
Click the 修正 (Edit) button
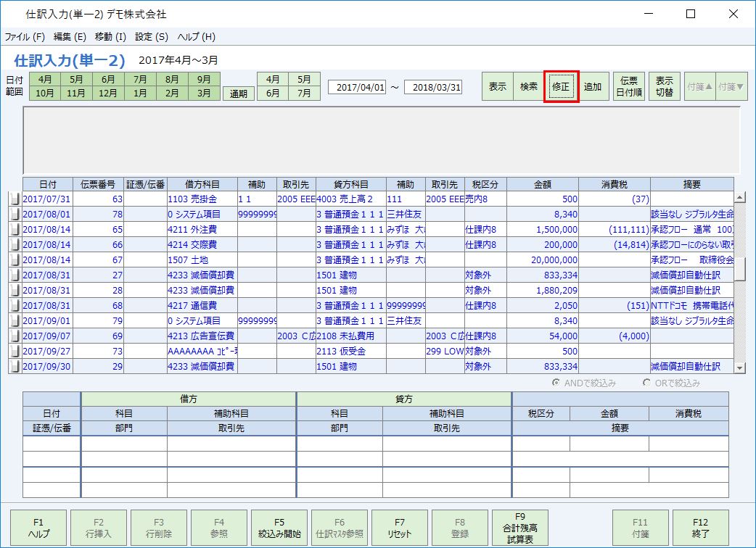coord(560,86)
